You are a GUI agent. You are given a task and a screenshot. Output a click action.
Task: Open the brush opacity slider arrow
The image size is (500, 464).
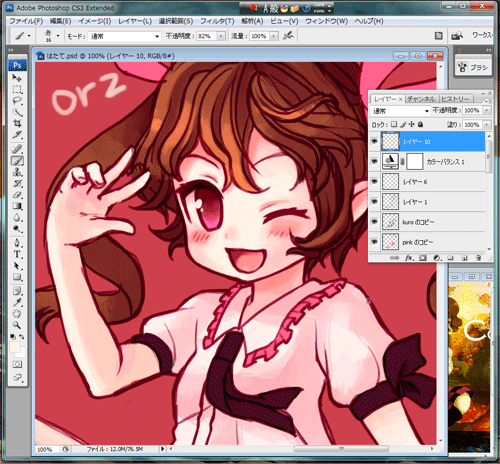(221, 36)
